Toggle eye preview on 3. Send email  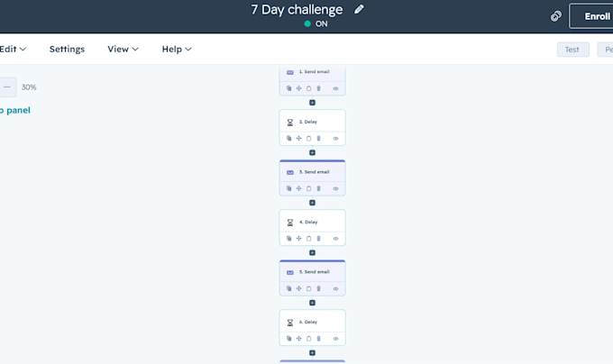(335, 188)
